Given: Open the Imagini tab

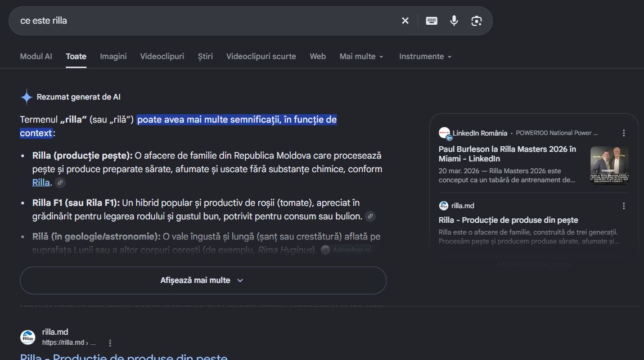Looking at the screenshot, I should coord(114,56).
